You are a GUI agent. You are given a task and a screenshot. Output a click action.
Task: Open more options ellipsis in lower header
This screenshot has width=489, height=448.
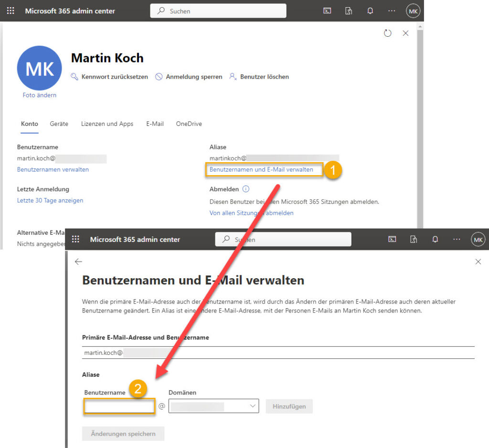pos(457,239)
